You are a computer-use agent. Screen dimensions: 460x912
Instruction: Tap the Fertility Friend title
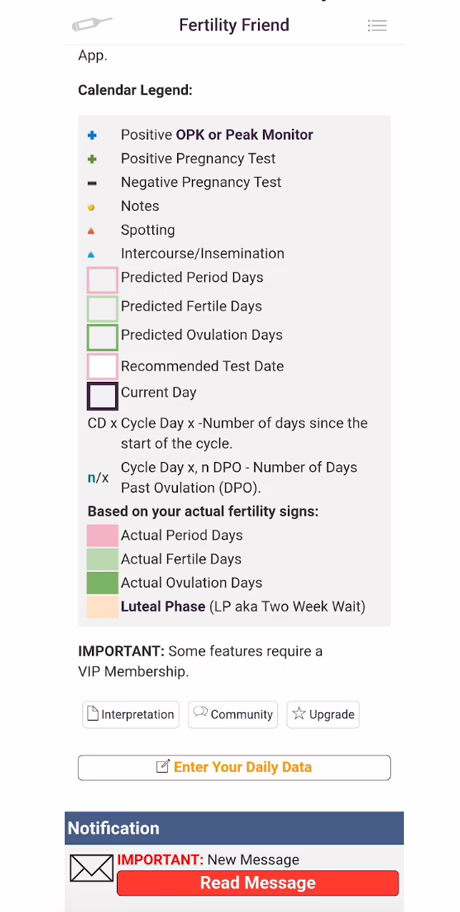coord(234,25)
